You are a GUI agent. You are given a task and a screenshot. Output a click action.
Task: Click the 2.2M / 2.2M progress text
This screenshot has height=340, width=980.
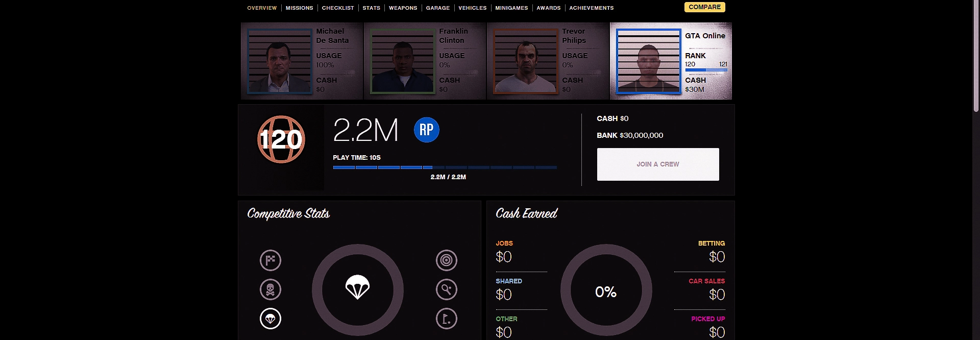448,177
